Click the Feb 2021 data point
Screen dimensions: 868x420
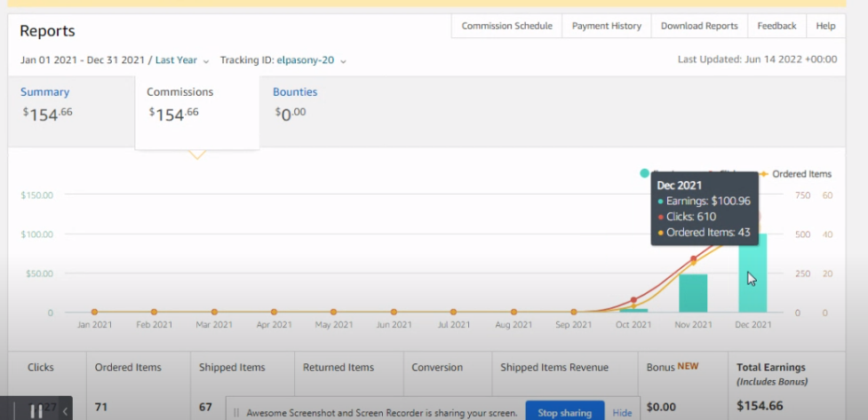pyautogui.click(x=154, y=312)
